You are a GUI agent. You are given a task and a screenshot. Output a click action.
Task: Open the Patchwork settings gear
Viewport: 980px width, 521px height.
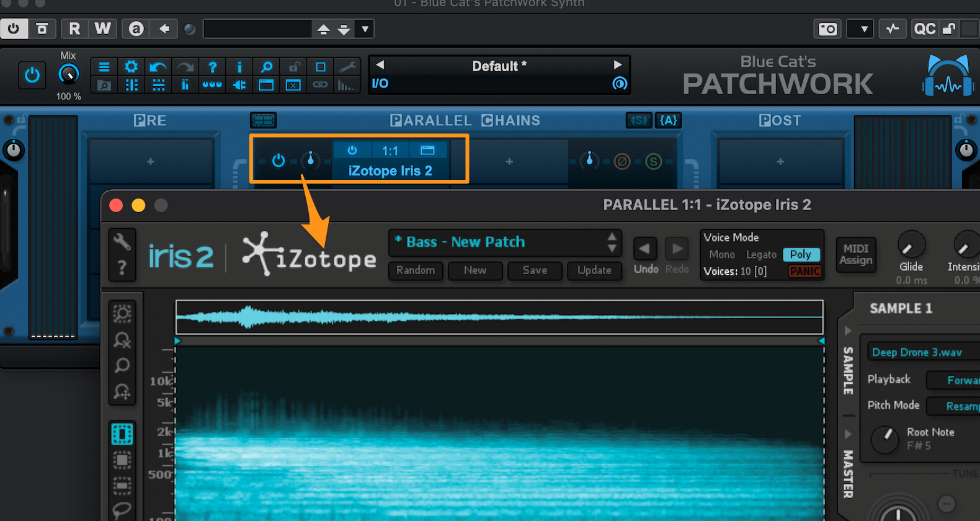tap(131, 66)
